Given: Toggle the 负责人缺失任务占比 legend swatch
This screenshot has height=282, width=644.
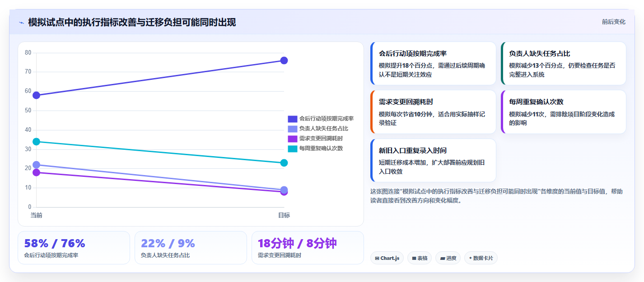Looking at the screenshot, I should click(x=293, y=129).
